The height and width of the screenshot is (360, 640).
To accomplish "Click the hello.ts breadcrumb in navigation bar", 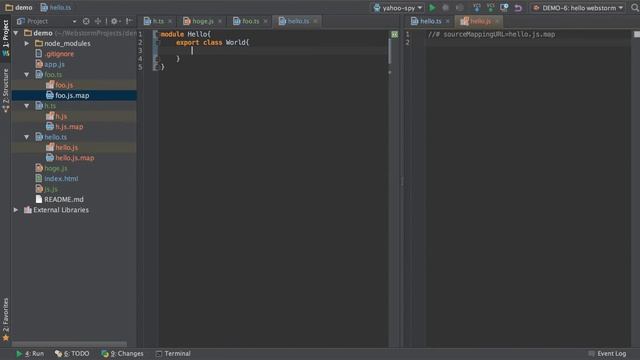I will [56, 8].
